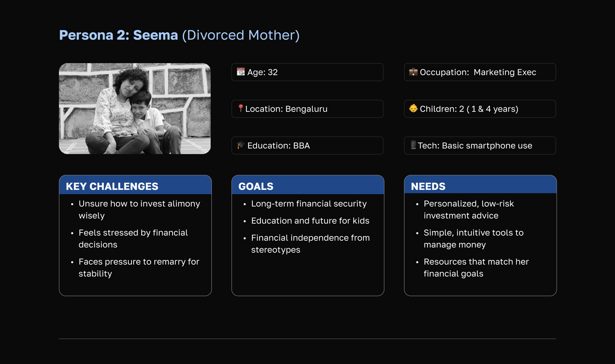The width and height of the screenshot is (615, 364).
Task: Click the Occupation: Marketing Exec field
Action: tap(480, 72)
